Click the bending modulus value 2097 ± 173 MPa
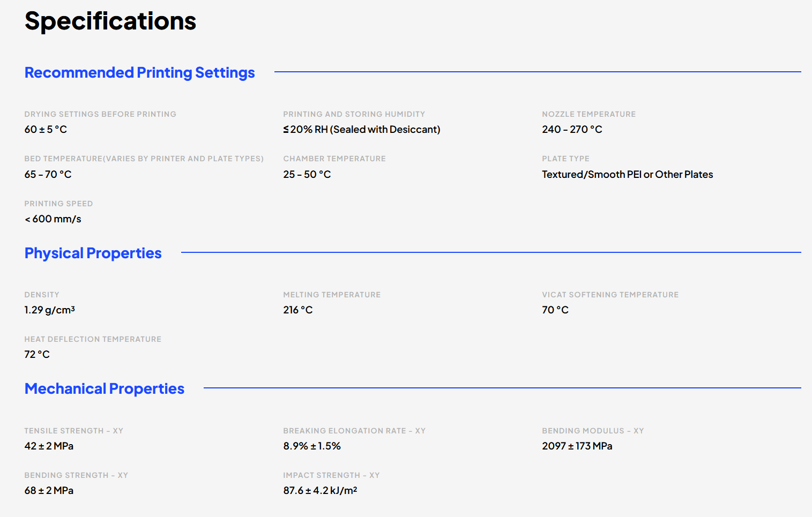 [577, 446]
